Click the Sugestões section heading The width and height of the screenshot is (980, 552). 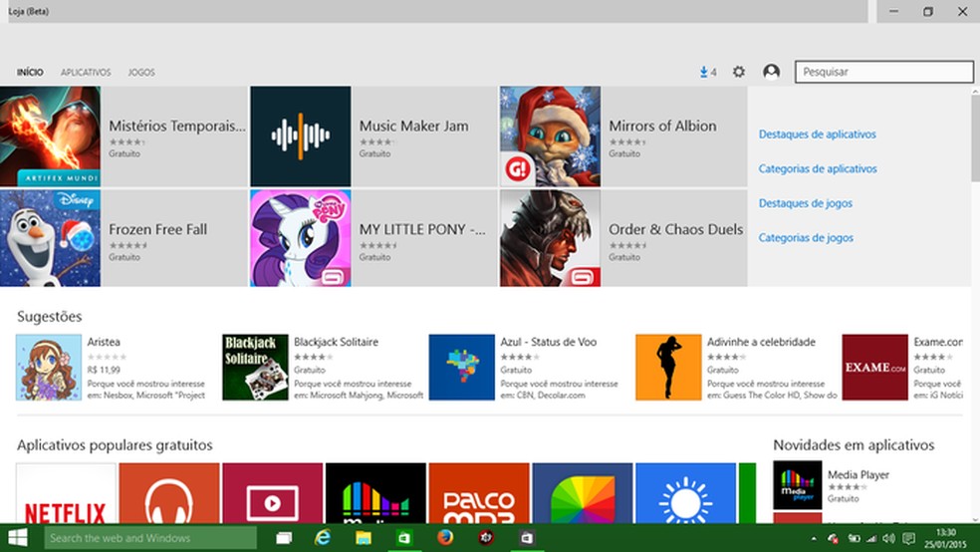50,316
